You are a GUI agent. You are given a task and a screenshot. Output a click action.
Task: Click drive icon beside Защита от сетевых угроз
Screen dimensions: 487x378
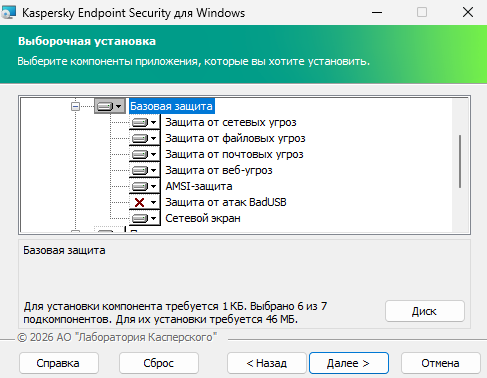point(140,122)
